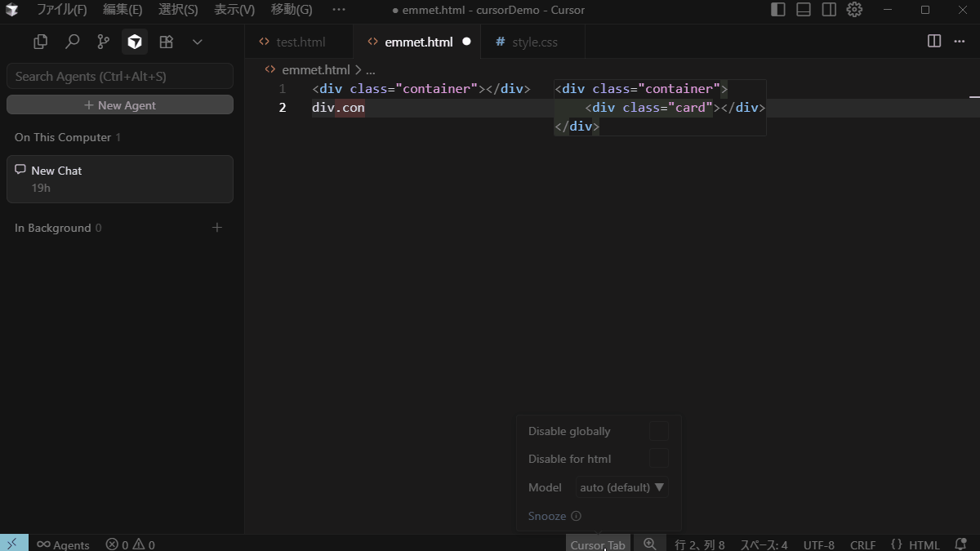Switch to the test.html tab
This screenshot has width=980, height=551.
299,42
